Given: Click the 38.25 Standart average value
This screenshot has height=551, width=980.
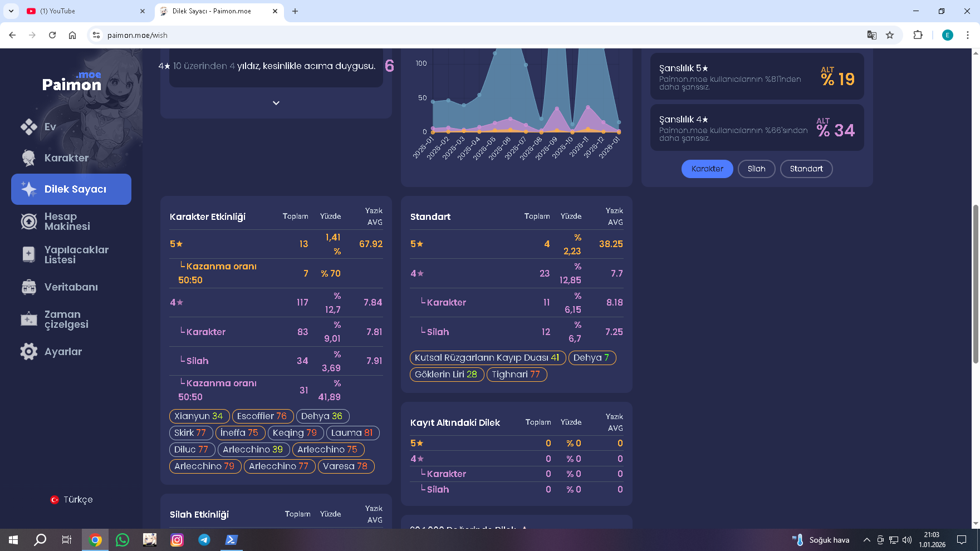Looking at the screenshot, I should click(611, 244).
